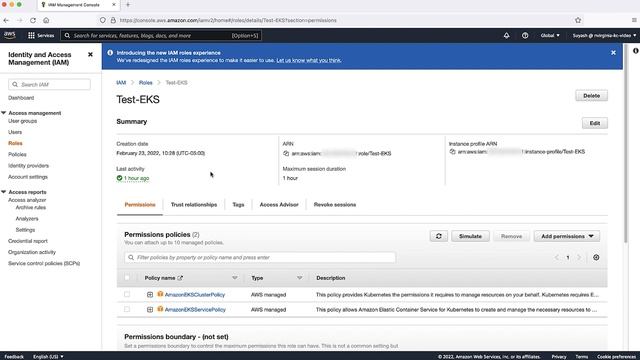Click 'Let us know what you think' link
The height and width of the screenshot is (360, 640).
pos(309,60)
